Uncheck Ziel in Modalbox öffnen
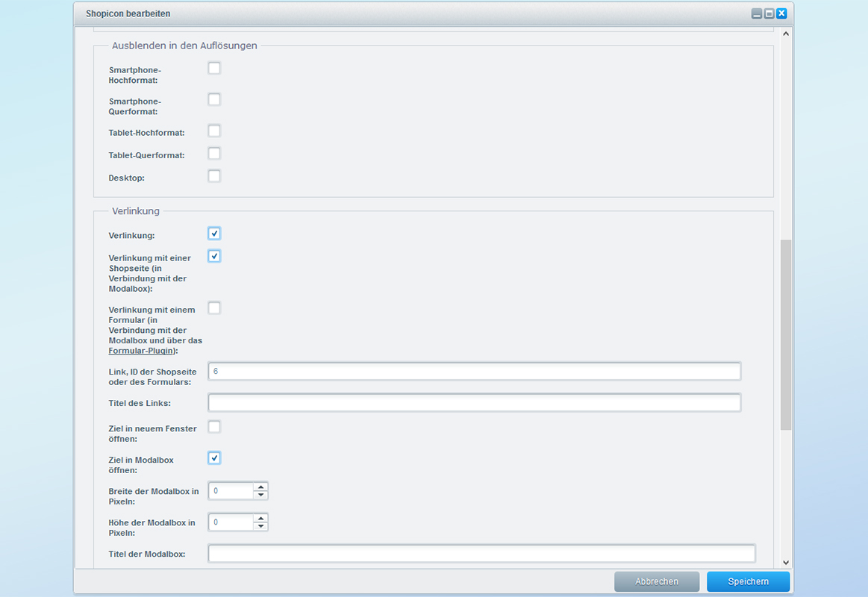This screenshot has width=868, height=597. pos(214,458)
